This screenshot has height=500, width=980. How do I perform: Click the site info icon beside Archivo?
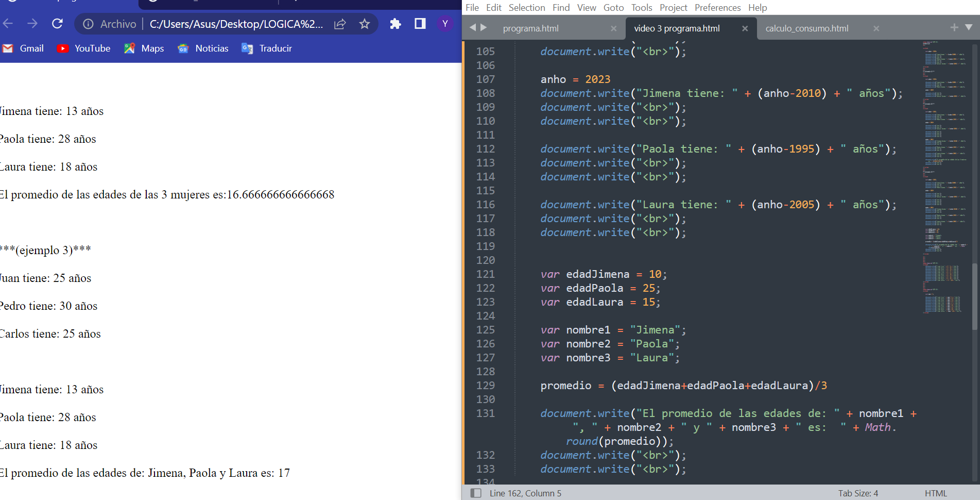(88, 24)
